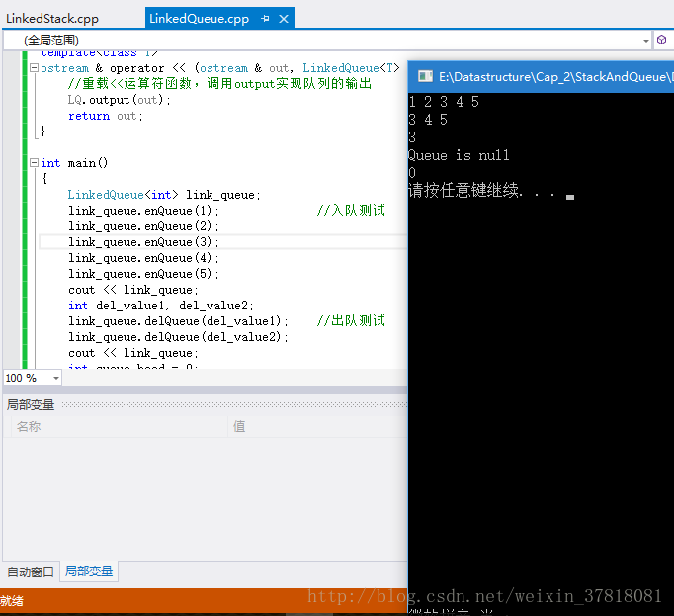The height and width of the screenshot is (616, 674).
Task: Click the int main() declaration
Action: 74,163
